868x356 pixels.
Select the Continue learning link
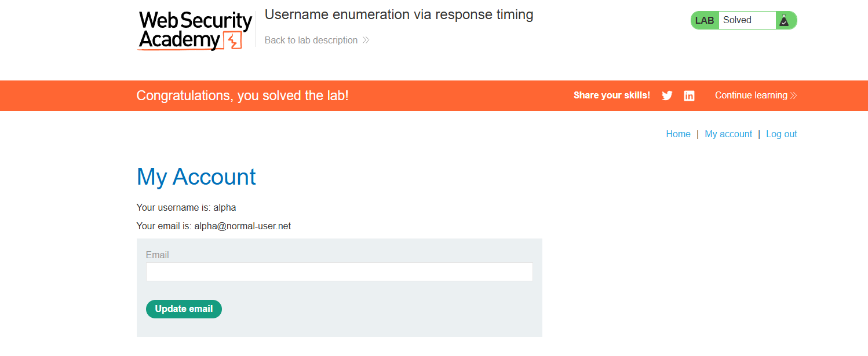pos(751,96)
